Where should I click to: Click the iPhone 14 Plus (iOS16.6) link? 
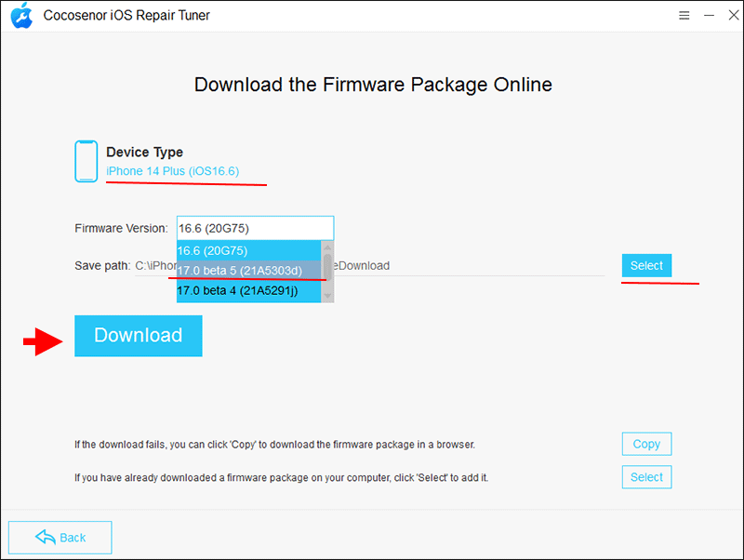tap(173, 171)
